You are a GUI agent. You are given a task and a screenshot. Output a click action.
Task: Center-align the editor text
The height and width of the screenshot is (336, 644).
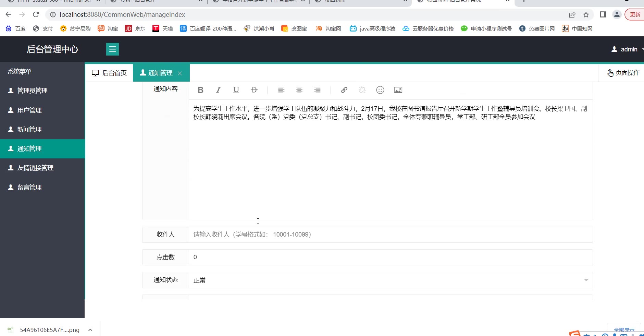[299, 90]
